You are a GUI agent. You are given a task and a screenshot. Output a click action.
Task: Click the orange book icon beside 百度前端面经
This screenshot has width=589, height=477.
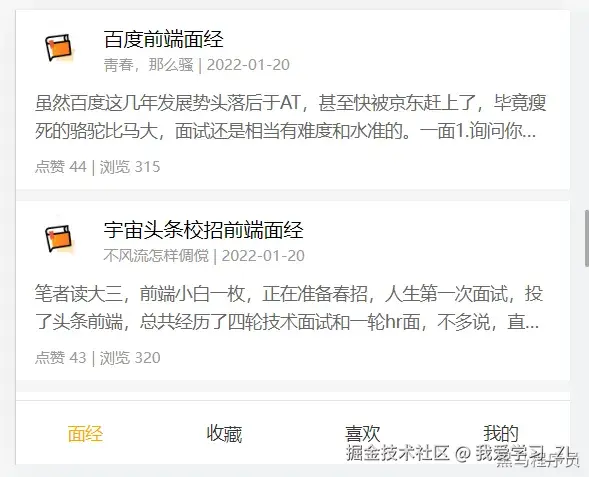coord(59,47)
